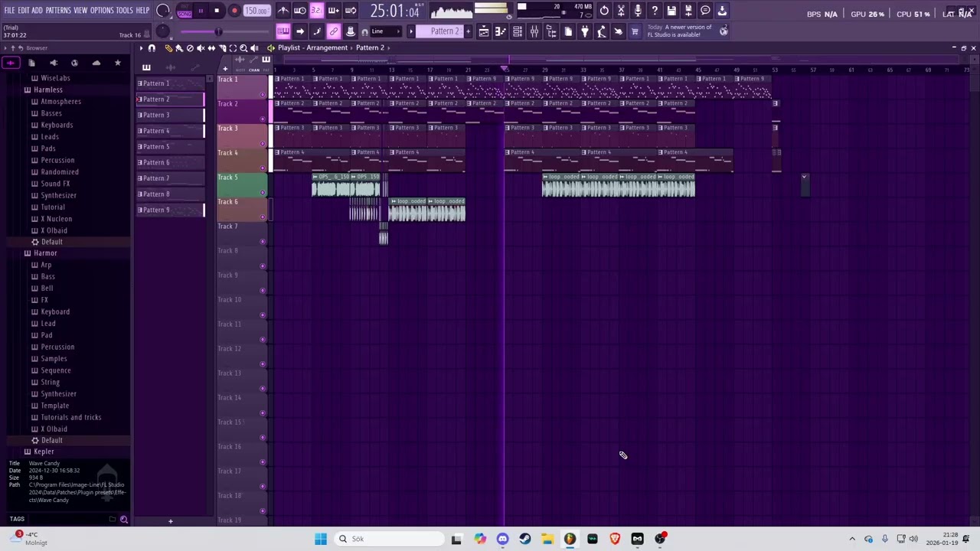Mute Track 1 using its mute dot
This screenshot has width=980, height=551.
[x=263, y=94]
